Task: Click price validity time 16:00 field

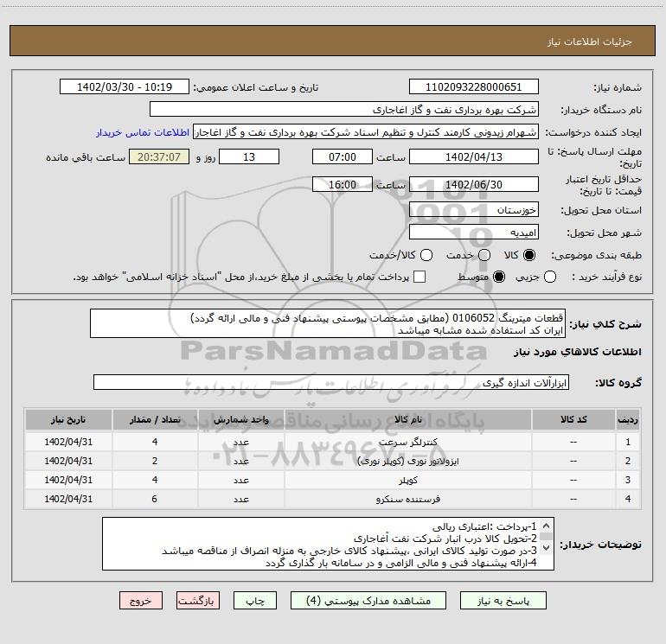Action: [343, 184]
